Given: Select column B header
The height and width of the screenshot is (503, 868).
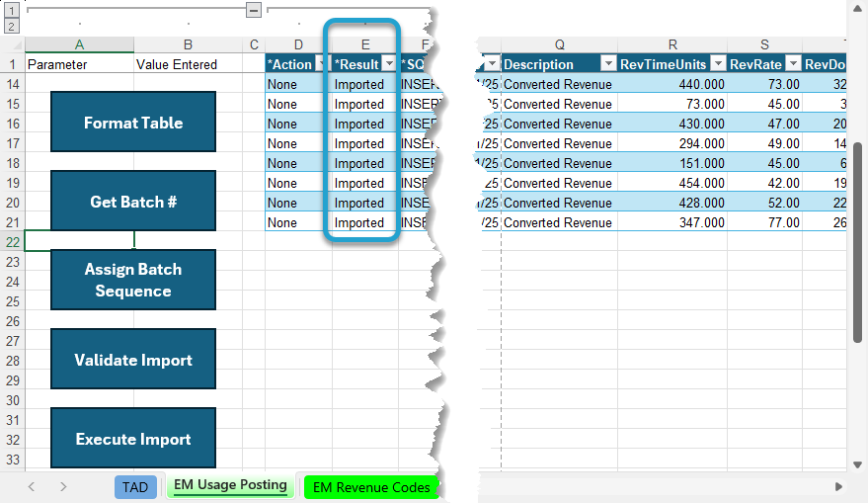Looking at the screenshot, I should (x=188, y=44).
